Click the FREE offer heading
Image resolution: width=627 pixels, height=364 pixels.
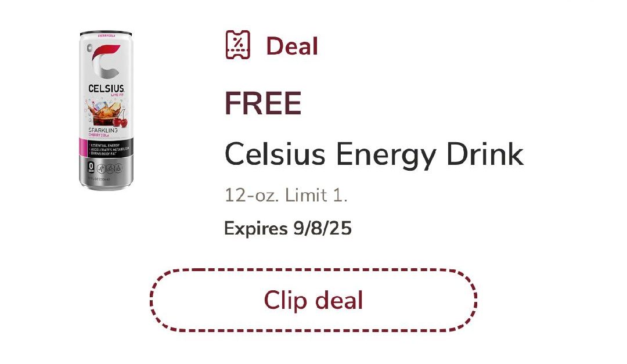[x=263, y=103]
